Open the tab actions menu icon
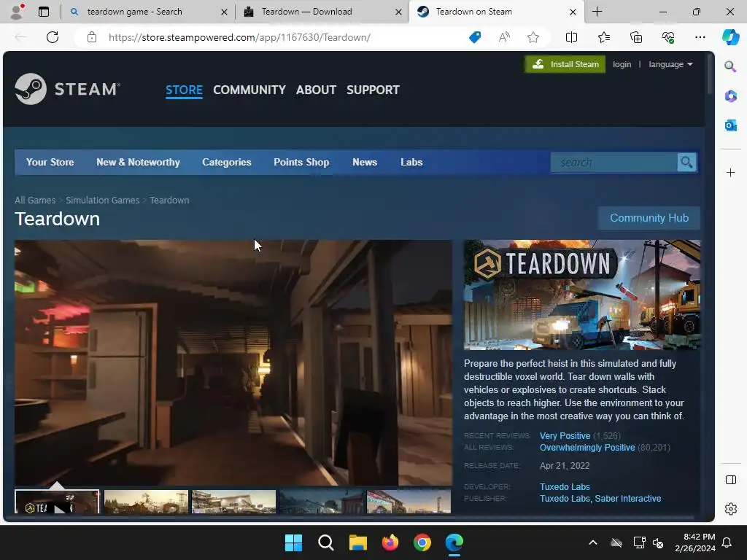The width and height of the screenshot is (747, 560). 44,12
